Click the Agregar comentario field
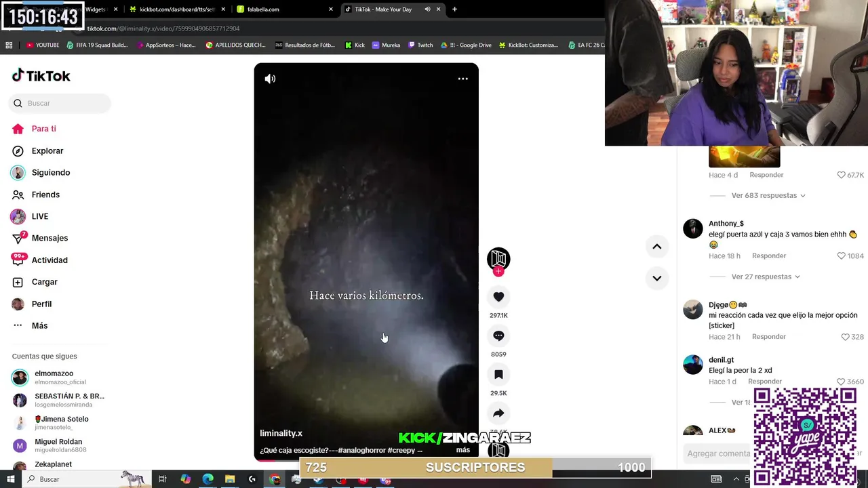868x488 pixels. 719,453
